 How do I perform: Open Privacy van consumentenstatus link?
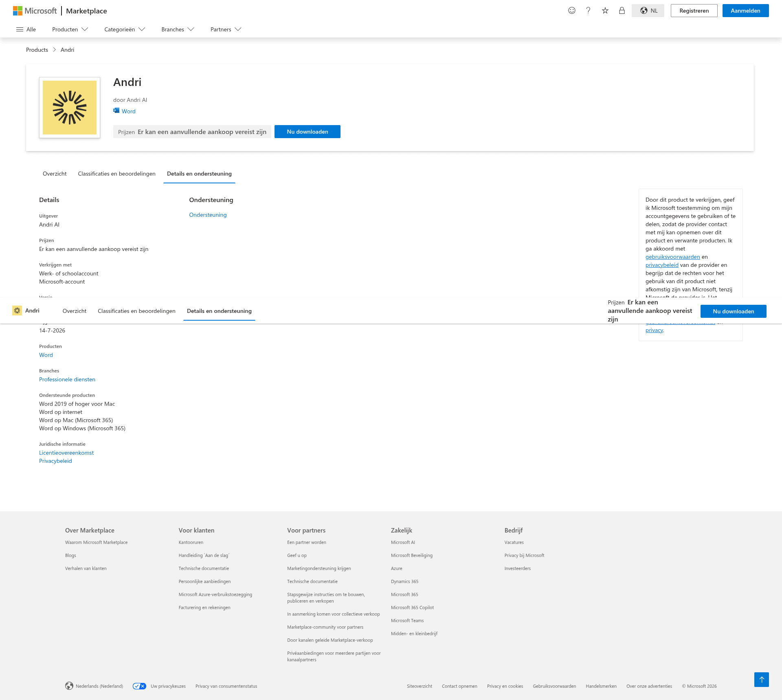click(x=226, y=686)
